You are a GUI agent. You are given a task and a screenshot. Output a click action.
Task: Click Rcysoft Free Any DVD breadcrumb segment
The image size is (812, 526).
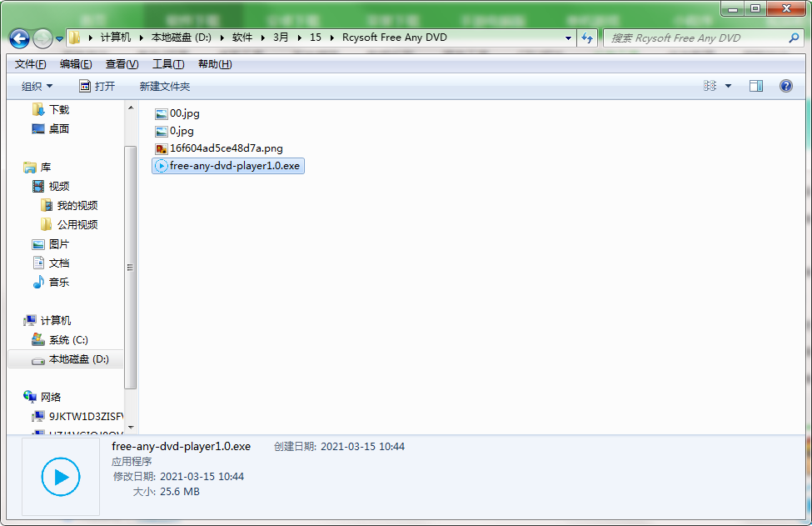pos(395,38)
